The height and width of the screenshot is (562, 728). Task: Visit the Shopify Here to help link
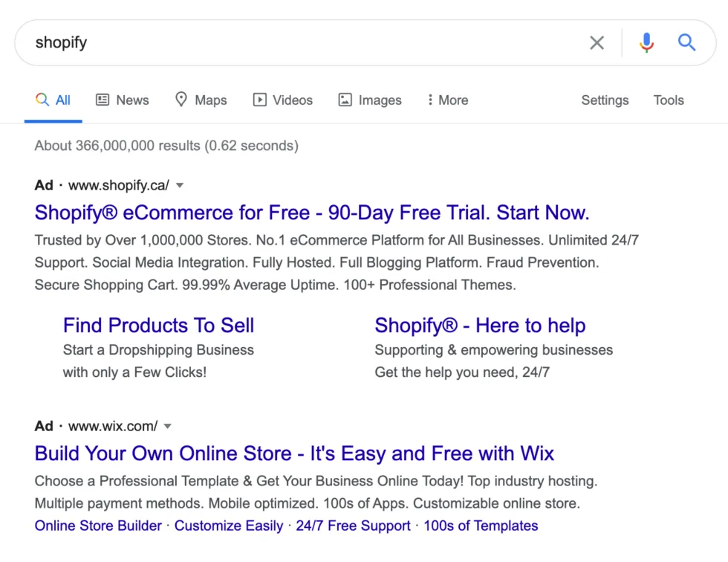pos(480,325)
